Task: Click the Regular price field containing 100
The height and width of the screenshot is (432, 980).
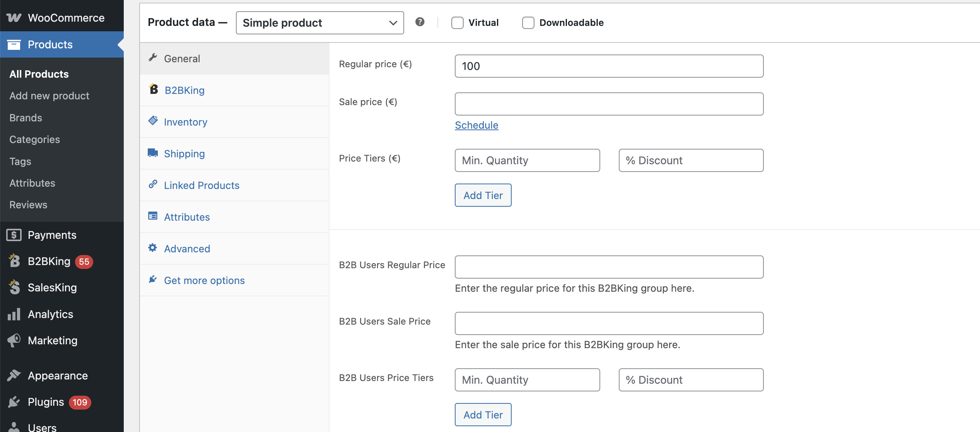Action: coord(609,66)
